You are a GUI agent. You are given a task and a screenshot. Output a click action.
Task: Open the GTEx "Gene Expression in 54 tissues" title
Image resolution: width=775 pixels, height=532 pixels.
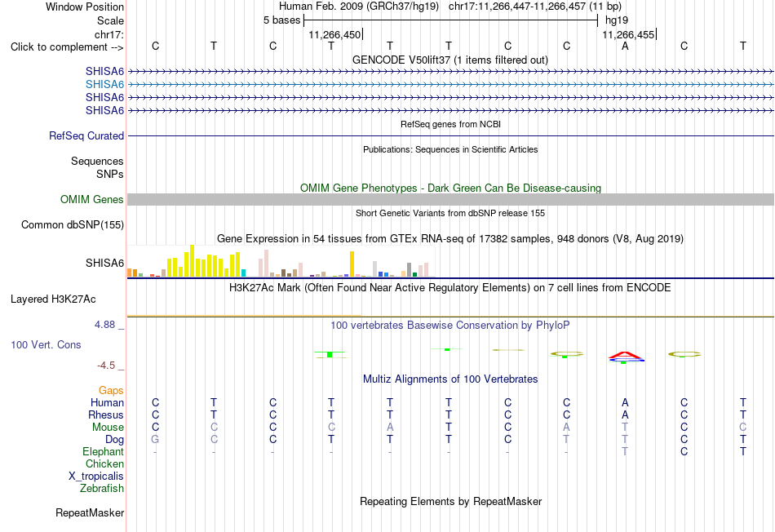450,239
